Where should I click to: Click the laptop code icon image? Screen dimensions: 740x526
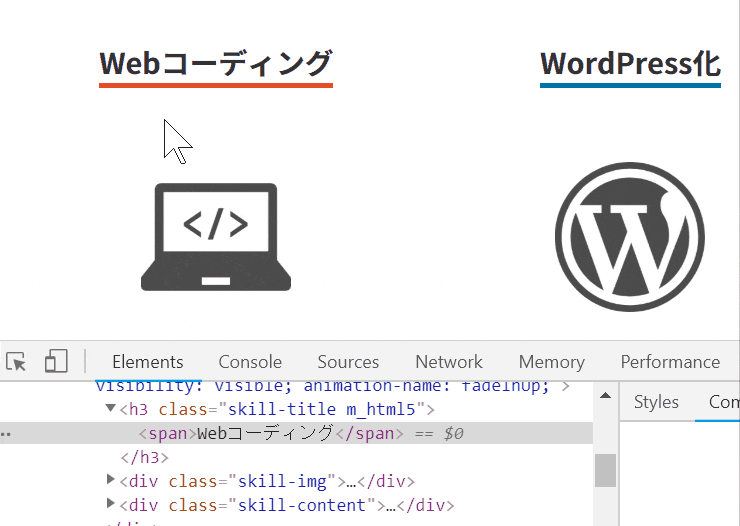pyautogui.click(x=216, y=237)
